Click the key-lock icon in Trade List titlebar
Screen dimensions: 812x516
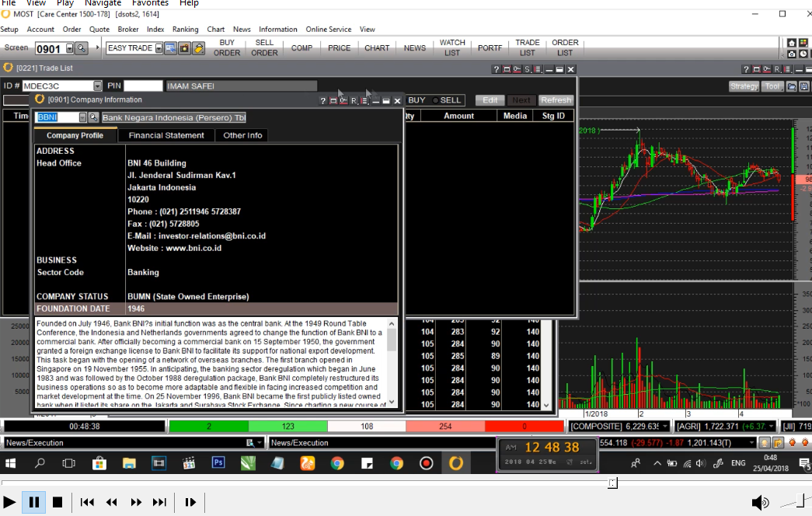pyautogui.click(x=517, y=69)
